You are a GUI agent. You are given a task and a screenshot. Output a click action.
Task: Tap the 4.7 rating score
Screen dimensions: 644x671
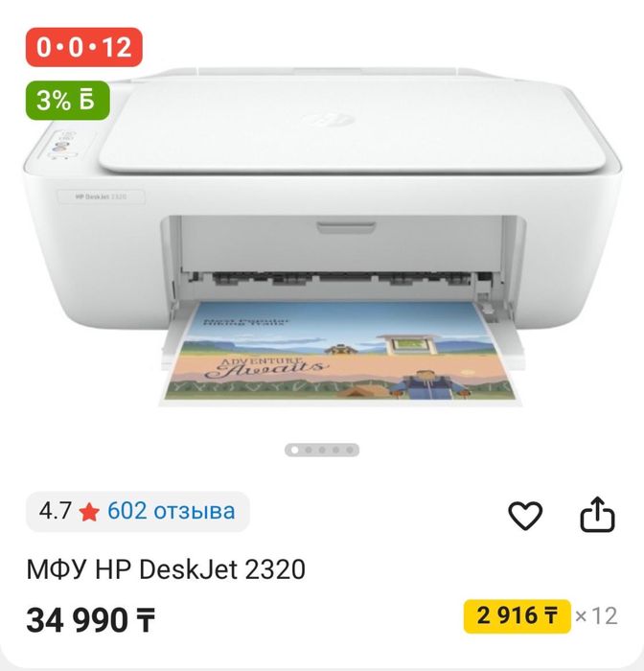click(x=56, y=511)
